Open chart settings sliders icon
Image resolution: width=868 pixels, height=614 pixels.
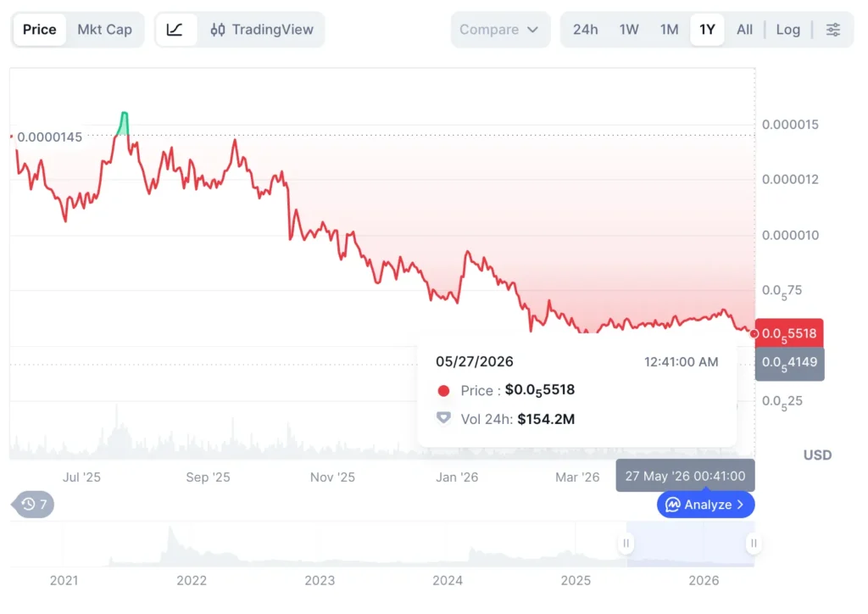click(832, 30)
